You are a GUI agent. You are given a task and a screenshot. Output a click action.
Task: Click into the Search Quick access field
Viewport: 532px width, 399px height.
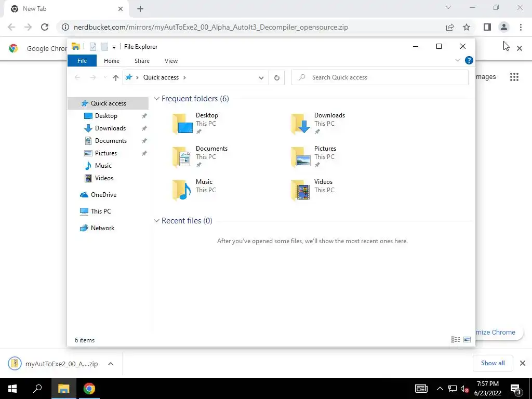380,77
